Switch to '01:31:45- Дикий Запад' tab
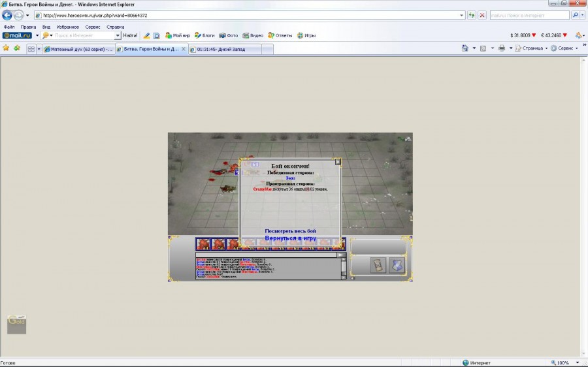Viewport: 588px width, 367px height. pyautogui.click(x=225, y=49)
